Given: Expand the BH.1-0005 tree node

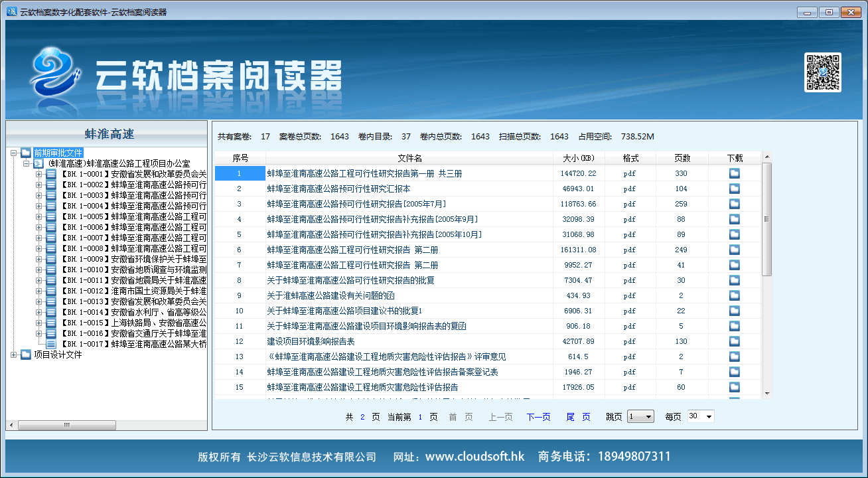Looking at the screenshot, I should 39,216.
